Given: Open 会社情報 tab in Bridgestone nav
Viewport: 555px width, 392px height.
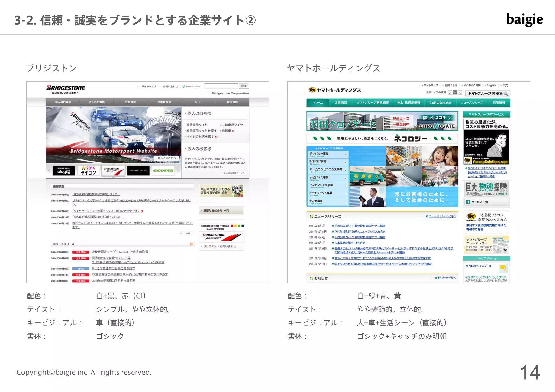Looking at the screenshot, I should (131, 102).
